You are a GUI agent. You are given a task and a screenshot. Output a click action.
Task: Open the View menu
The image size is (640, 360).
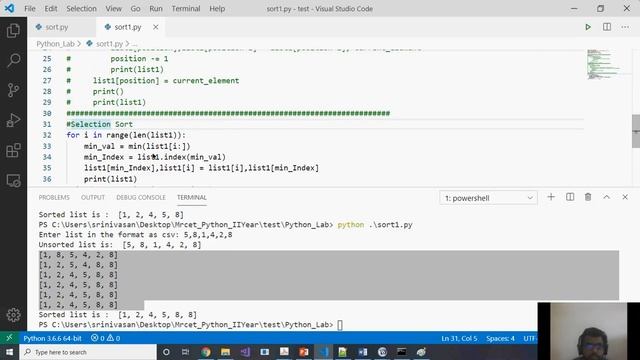pyautogui.click(x=113, y=9)
